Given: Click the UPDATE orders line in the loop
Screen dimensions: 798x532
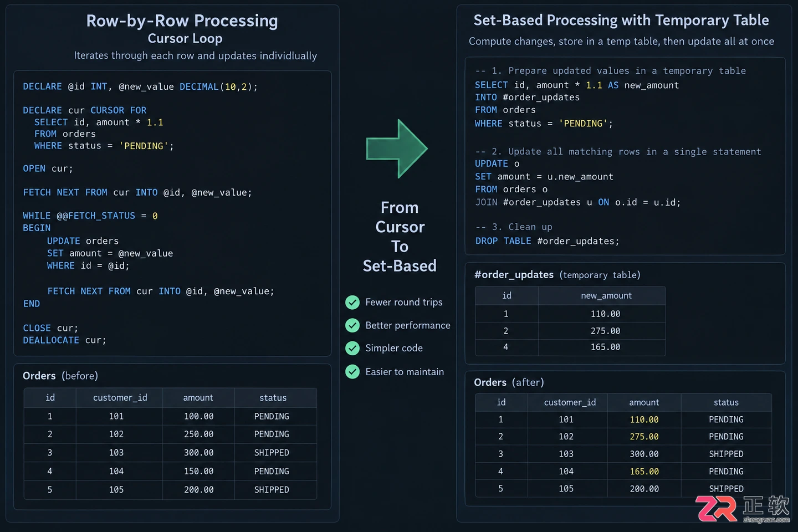Looking at the screenshot, I should [x=83, y=241].
